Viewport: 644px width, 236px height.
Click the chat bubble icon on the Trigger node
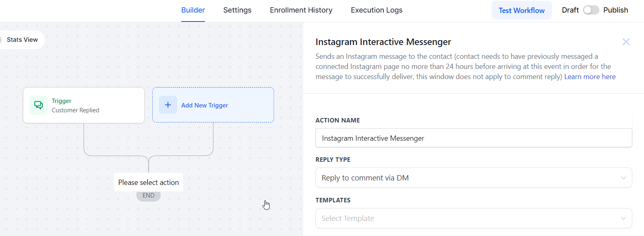click(38, 105)
